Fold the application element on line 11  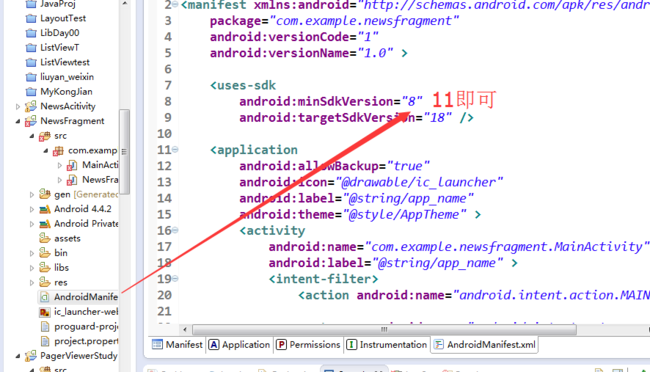(175, 149)
